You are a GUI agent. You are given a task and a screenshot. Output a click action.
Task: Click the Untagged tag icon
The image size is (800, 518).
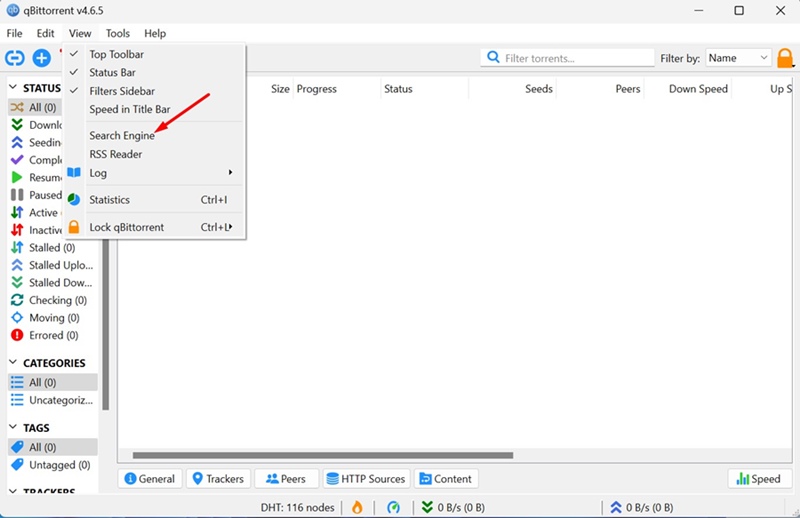[x=17, y=465]
